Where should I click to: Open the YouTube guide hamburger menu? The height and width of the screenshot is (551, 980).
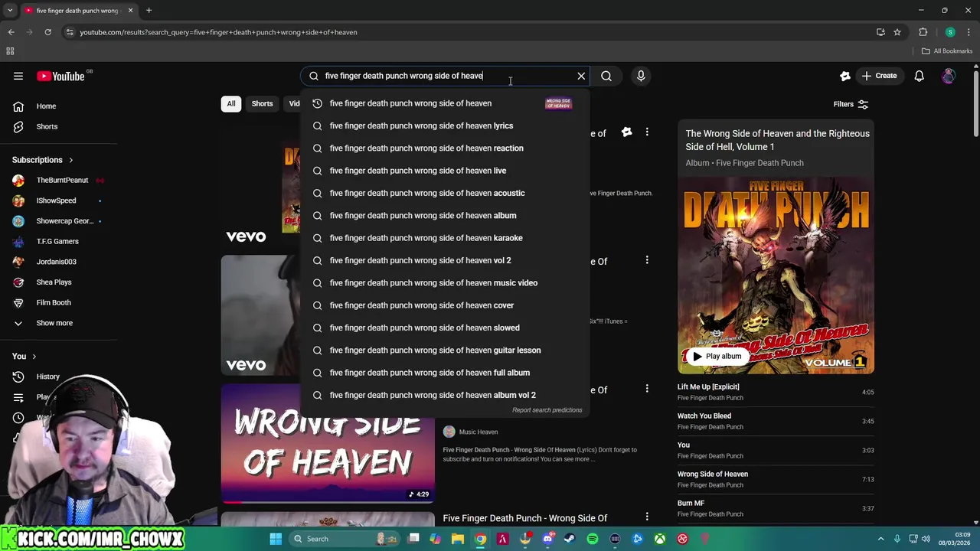pyautogui.click(x=18, y=76)
